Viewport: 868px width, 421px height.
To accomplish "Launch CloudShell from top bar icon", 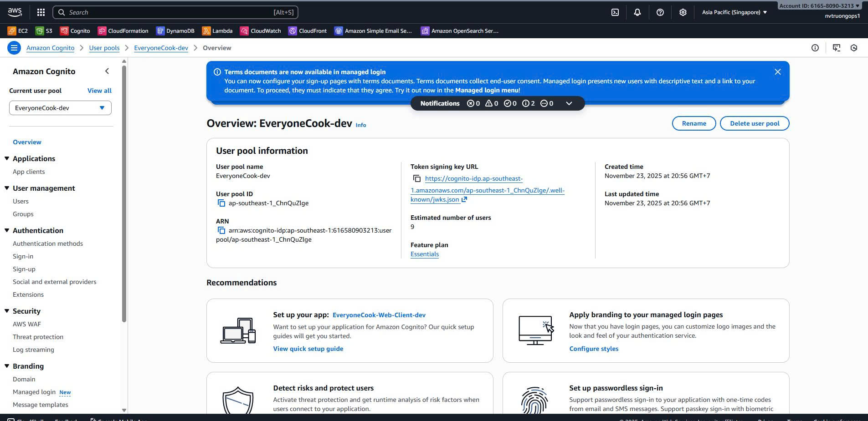I will (615, 12).
